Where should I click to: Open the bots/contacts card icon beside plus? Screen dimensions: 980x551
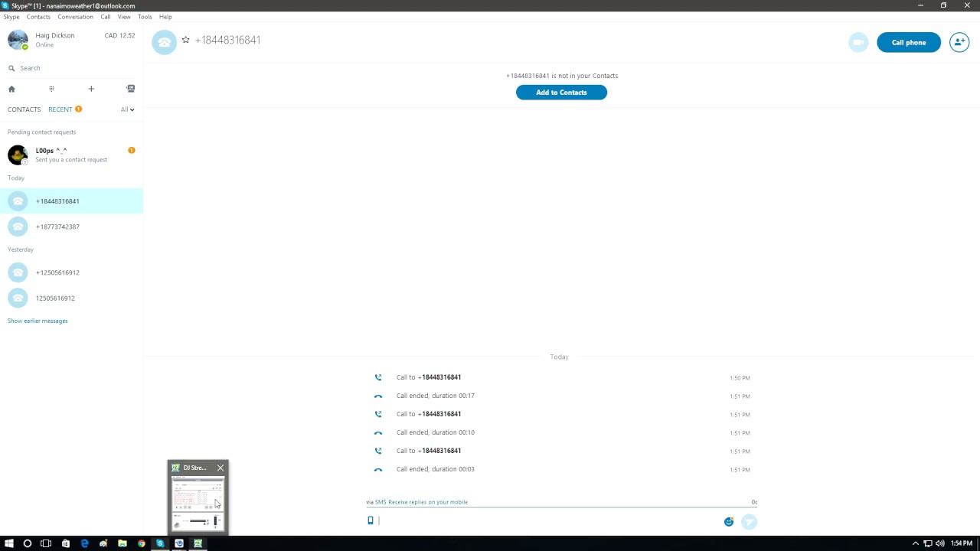[131, 89]
